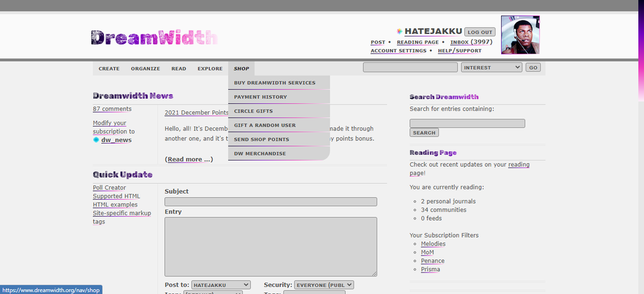
Task: Click Modify your subscription link
Action: click(x=110, y=127)
